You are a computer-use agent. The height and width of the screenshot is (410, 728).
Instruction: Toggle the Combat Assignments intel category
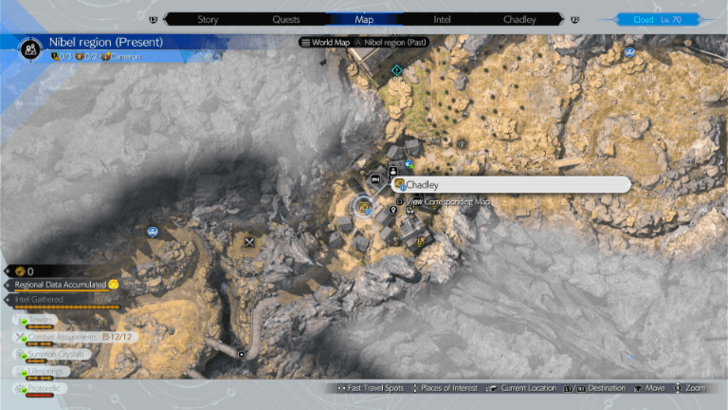[x=60, y=338]
